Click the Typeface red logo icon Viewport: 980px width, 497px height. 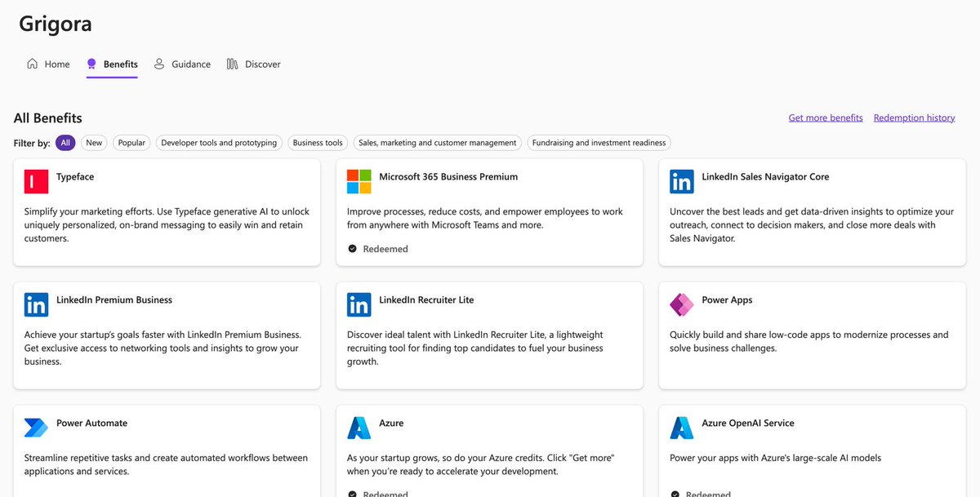point(36,182)
